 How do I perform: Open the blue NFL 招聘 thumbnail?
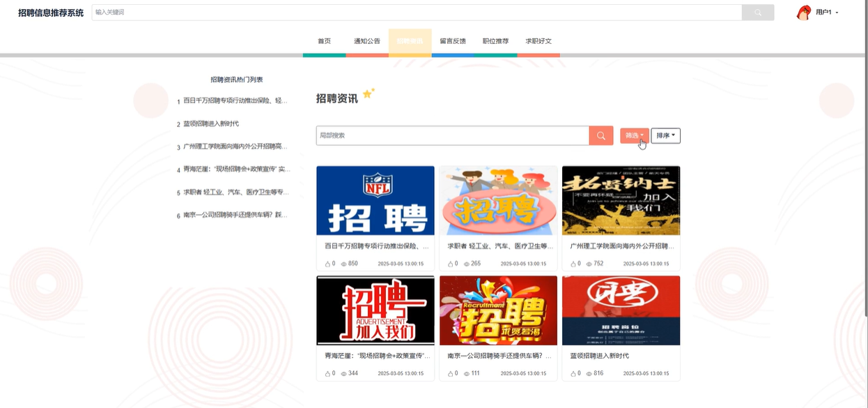(375, 200)
